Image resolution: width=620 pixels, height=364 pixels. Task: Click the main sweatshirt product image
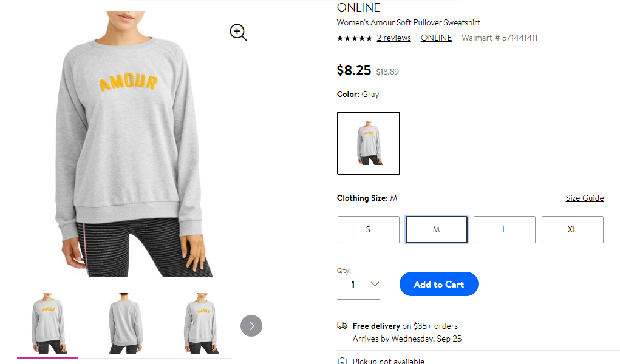[134, 144]
